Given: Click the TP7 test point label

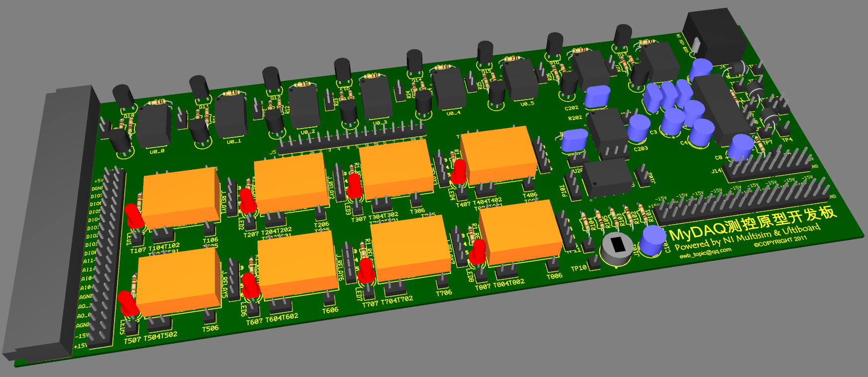Looking at the screenshot, I should pos(767,142).
